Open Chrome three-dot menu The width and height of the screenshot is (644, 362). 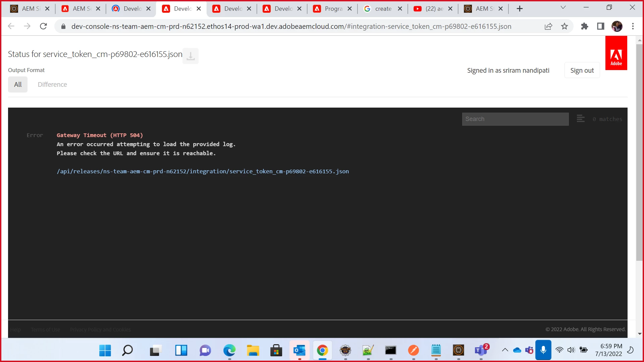[633, 26]
